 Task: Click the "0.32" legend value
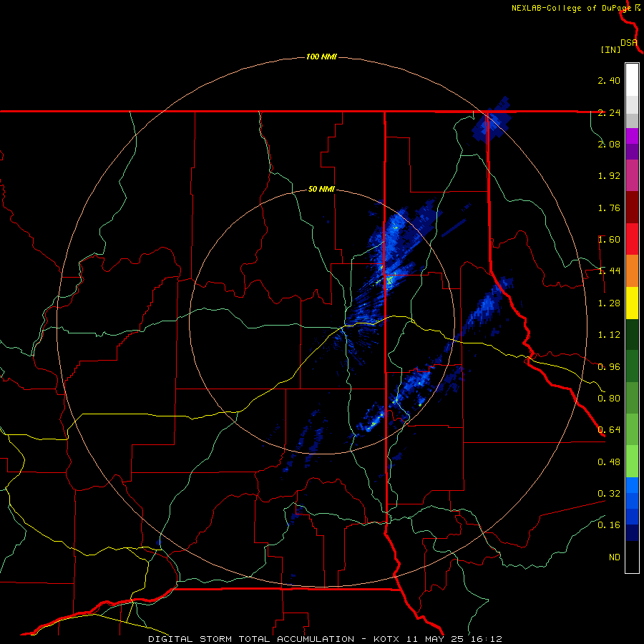609,493
